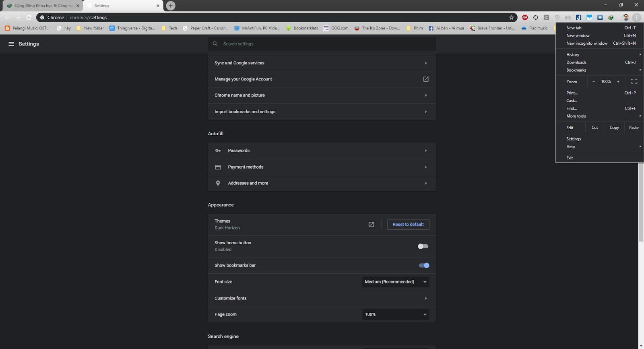Image resolution: width=644 pixels, height=349 pixels.
Task: Open the Brave Frontier bookmark
Action: click(x=492, y=28)
